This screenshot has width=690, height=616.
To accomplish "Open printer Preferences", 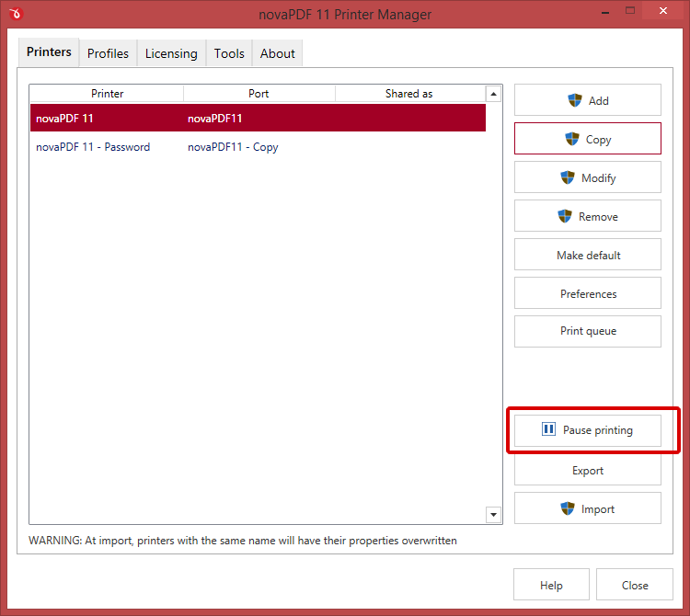I will tap(588, 293).
